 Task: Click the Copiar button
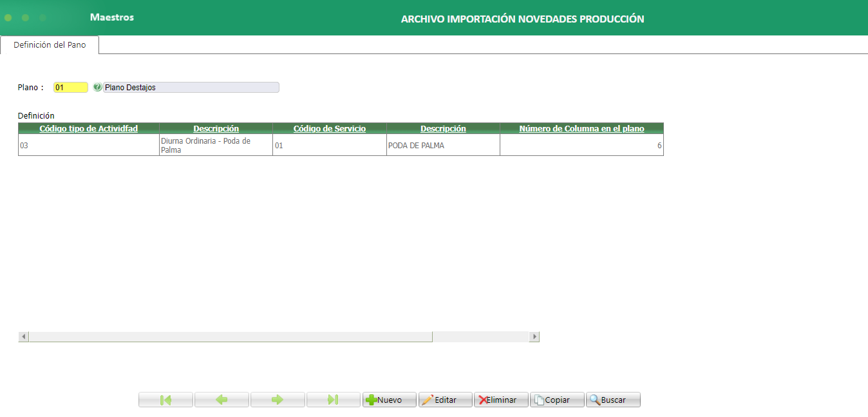558,400
